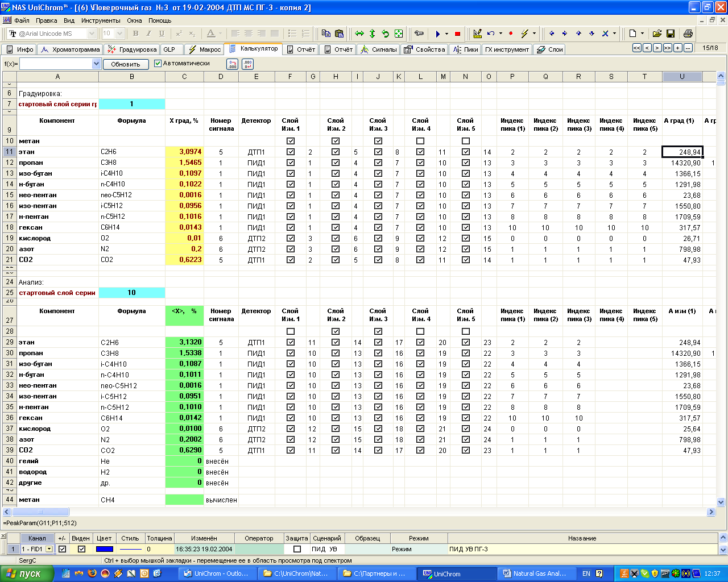Check Слой Изм. 1 box in row 28
Viewport: 728px width, 582px height.
(291, 331)
